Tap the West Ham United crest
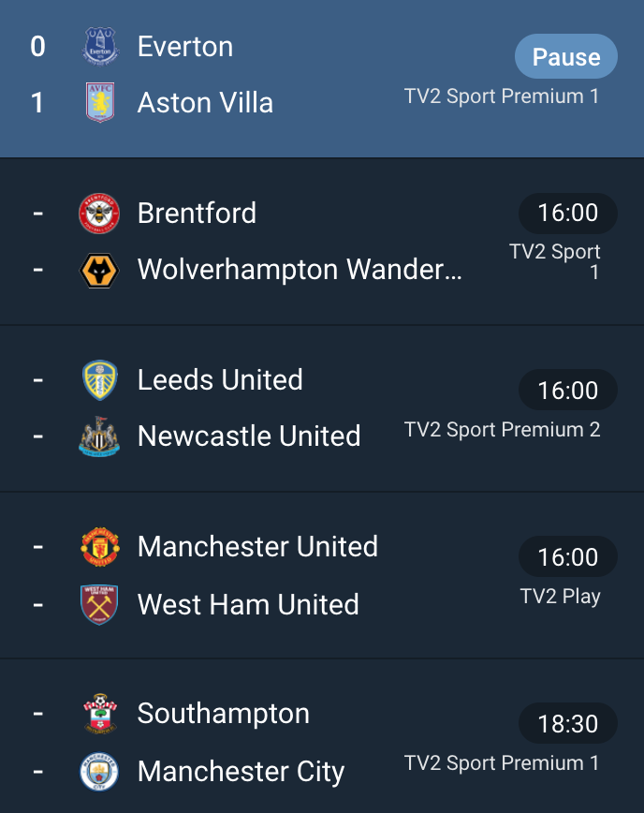This screenshot has height=813, width=644. point(99,604)
